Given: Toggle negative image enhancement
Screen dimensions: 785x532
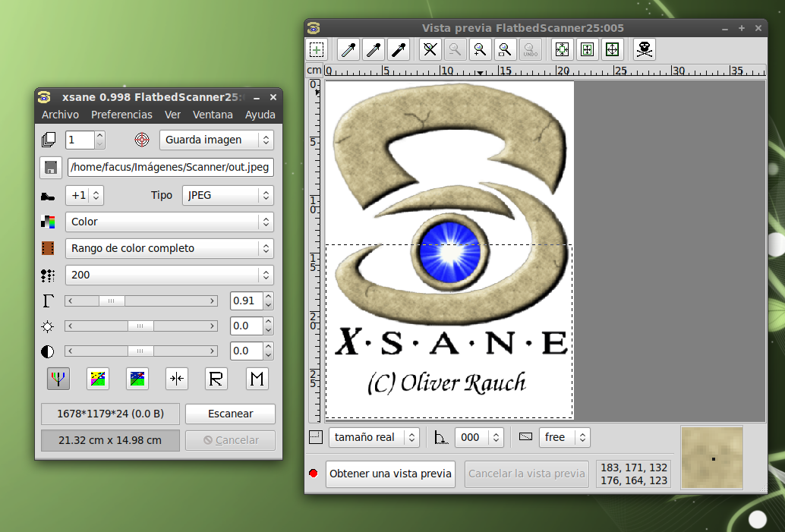Looking at the screenshot, I should 97,379.
